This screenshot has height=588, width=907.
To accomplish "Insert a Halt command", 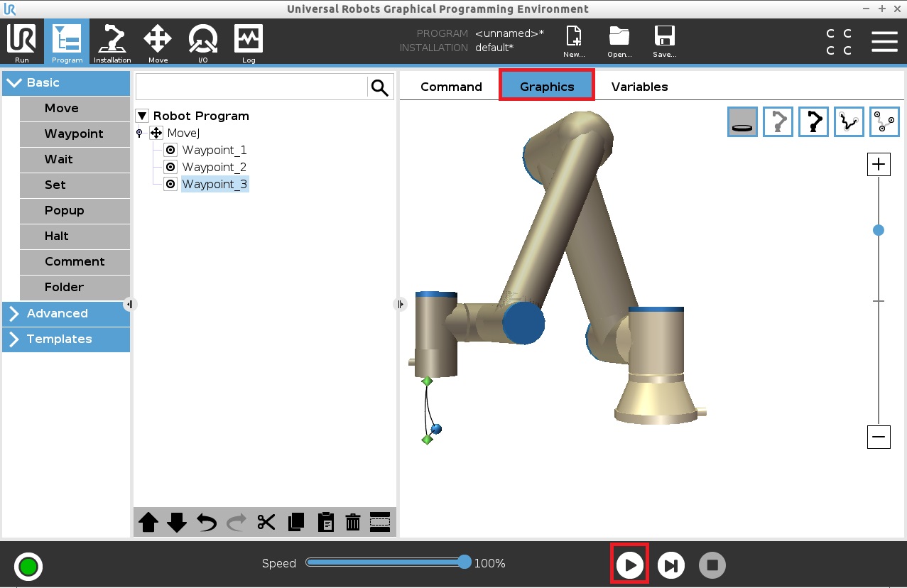I will [x=75, y=236].
